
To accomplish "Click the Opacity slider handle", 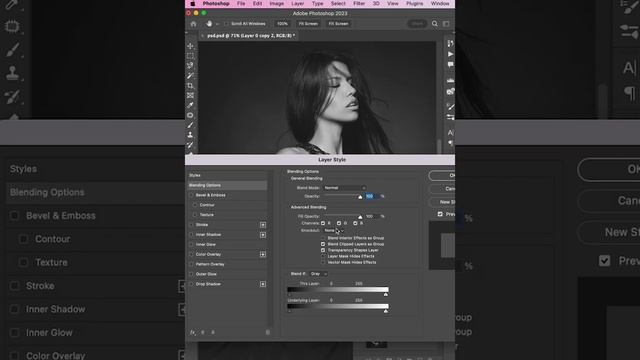I will coord(360,197).
